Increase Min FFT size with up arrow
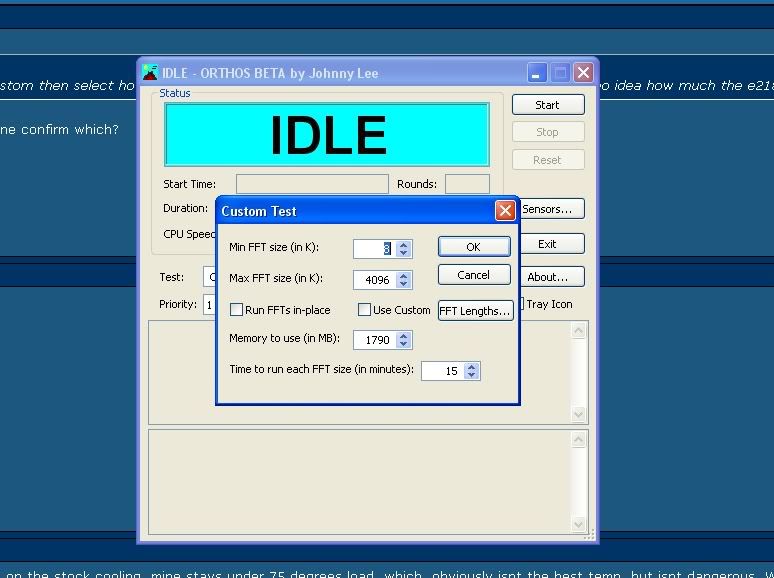This screenshot has height=578, width=774. tap(403, 244)
